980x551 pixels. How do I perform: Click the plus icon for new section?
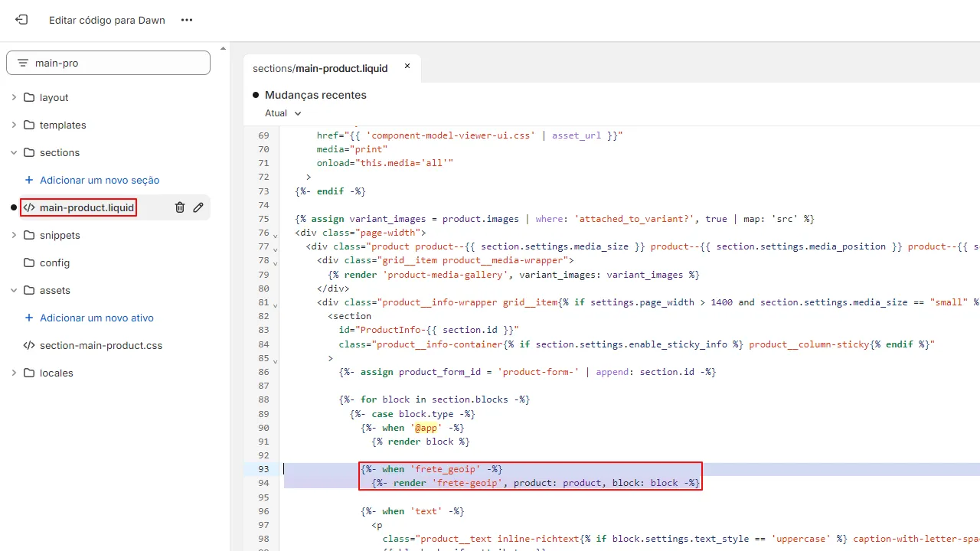tap(29, 180)
